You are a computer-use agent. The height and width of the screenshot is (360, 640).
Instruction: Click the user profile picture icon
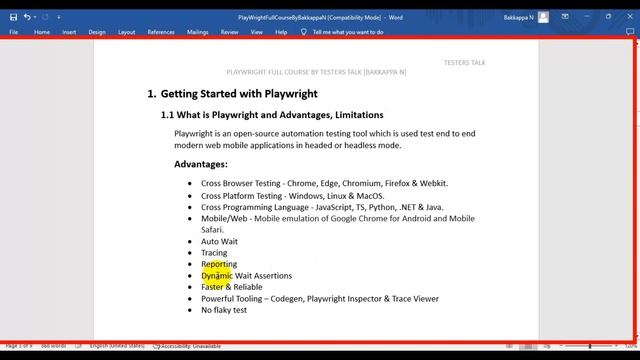(x=543, y=17)
